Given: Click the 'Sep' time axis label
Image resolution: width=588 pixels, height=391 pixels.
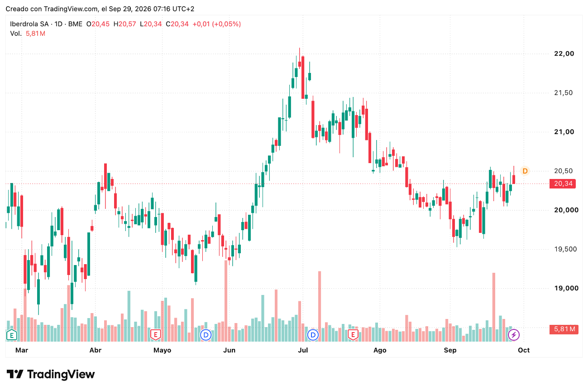Looking at the screenshot, I should pyautogui.click(x=450, y=350).
